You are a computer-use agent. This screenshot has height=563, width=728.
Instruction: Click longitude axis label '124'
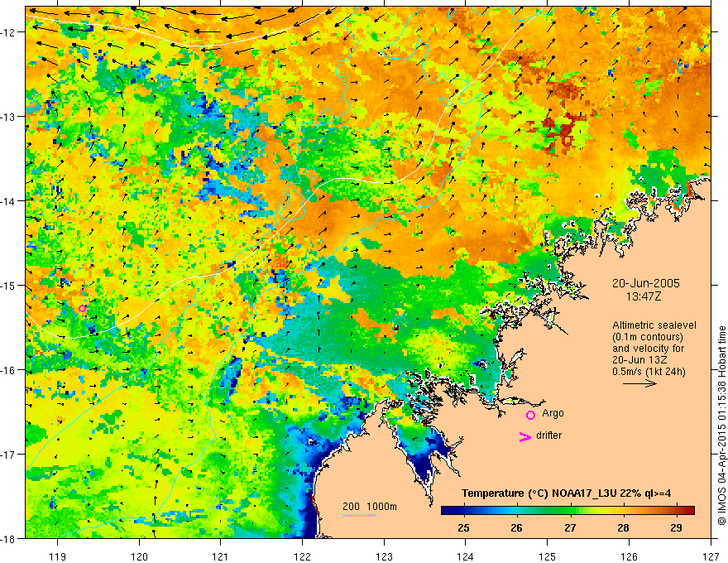(466, 556)
